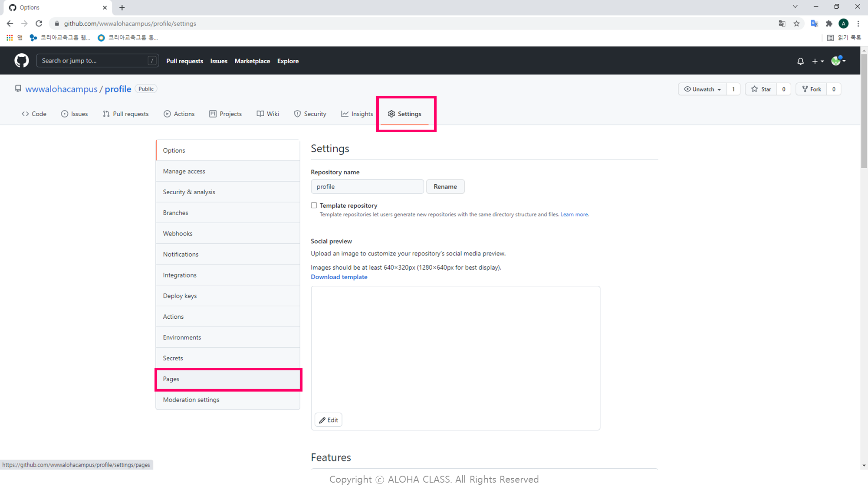The width and height of the screenshot is (868, 490).
Task: Fork the repository
Action: click(811, 89)
